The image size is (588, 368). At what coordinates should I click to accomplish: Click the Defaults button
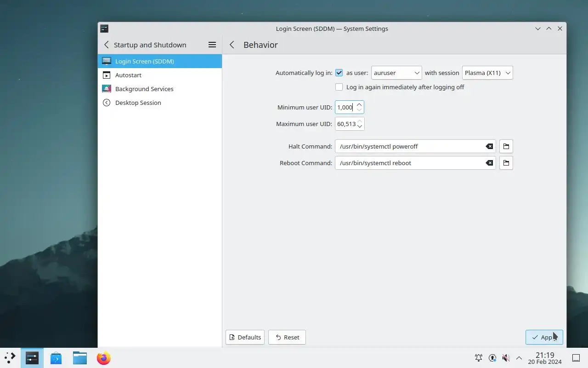[245, 337]
